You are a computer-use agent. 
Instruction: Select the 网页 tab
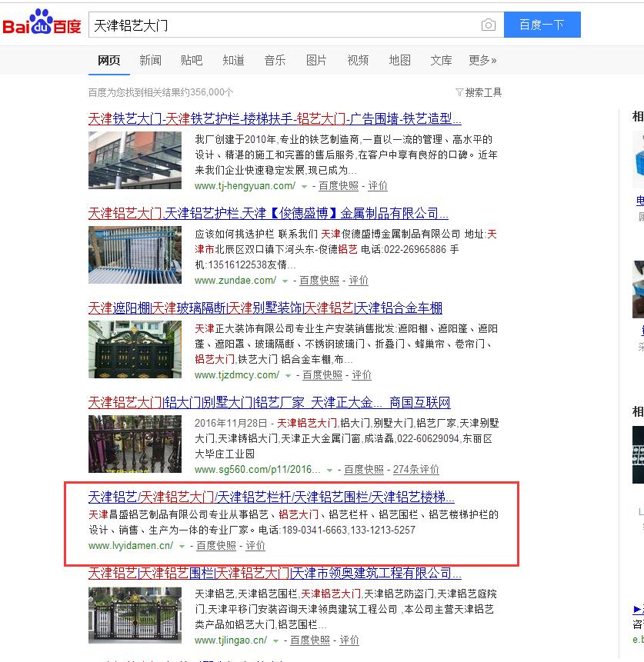[109, 61]
